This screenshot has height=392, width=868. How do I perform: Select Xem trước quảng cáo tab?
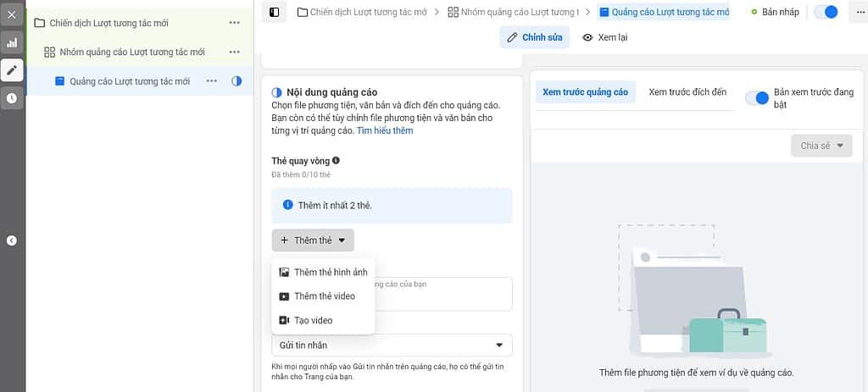pyautogui.click(x=585, y=92)
